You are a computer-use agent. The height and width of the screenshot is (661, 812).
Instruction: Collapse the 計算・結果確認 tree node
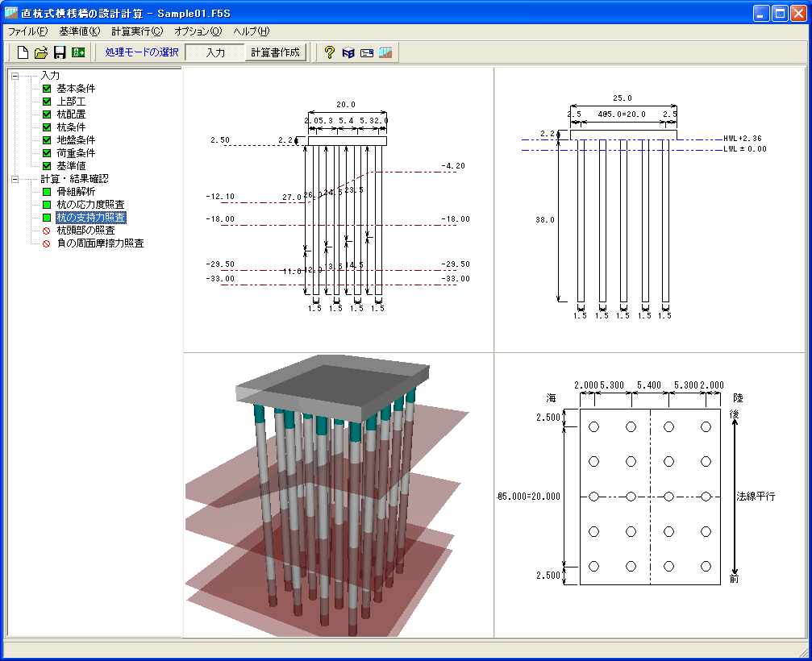15,179
